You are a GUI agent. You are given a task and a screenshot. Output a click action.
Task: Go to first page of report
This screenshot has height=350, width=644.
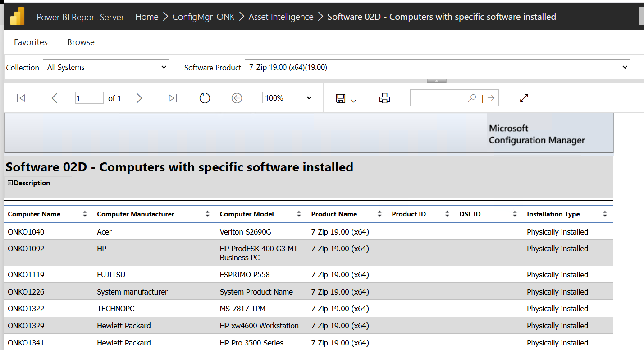point(21,98)
